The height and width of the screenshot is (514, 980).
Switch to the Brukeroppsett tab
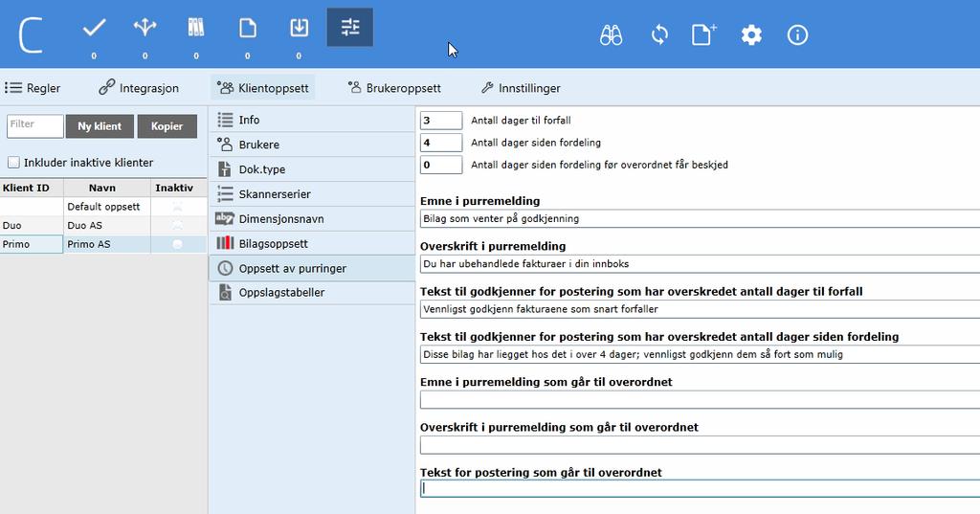click(394, 88)
